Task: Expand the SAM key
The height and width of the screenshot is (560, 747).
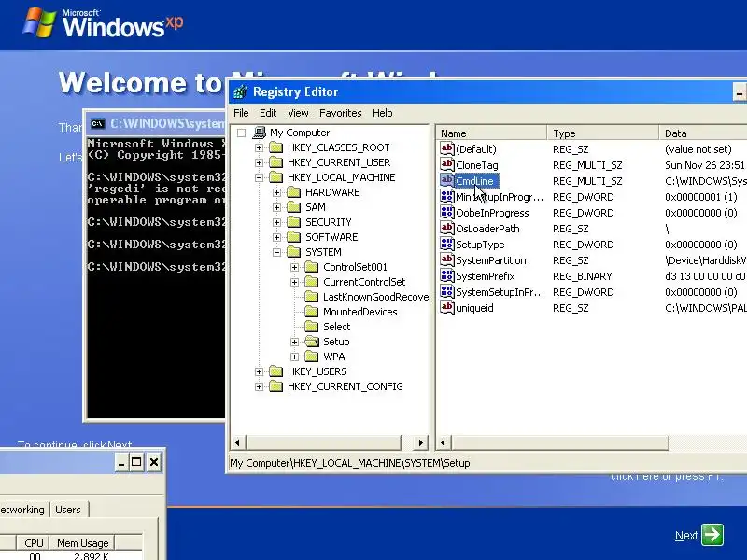Action: click(x=276, y=207)
